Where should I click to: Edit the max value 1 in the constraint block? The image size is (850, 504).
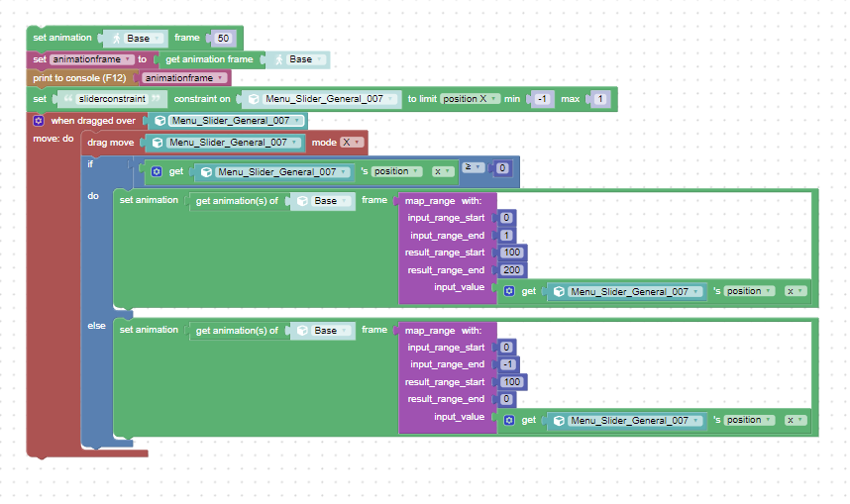tap(599, 99)
